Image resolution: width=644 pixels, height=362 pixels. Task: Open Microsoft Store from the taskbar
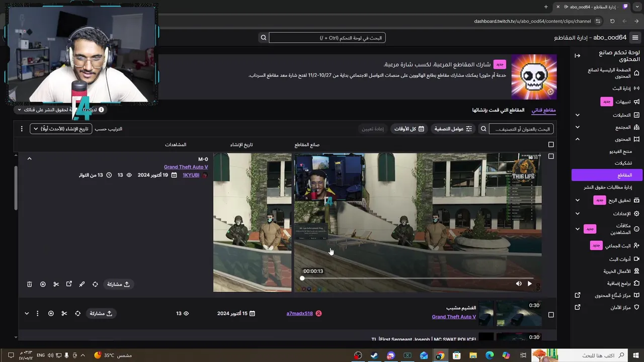tap(457, 355)
